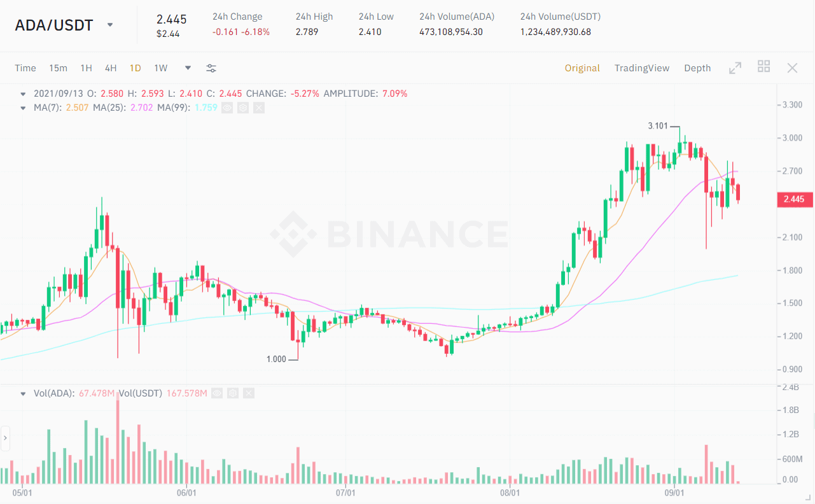Select the 1H chart interval

coord(86,68)
